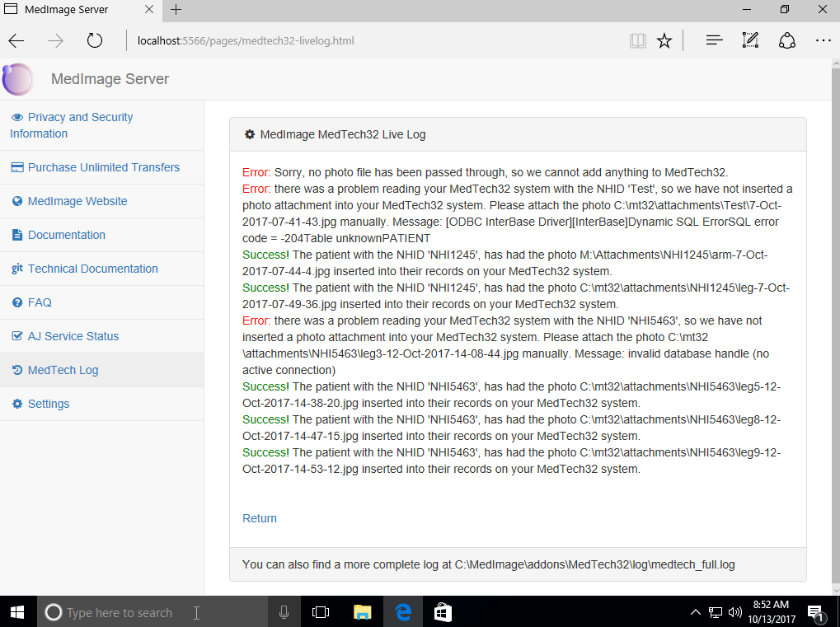840x627 pixels.
Task: Click the gear icon beside Settings
Action: pyautogui.click(x=17, y=404)
